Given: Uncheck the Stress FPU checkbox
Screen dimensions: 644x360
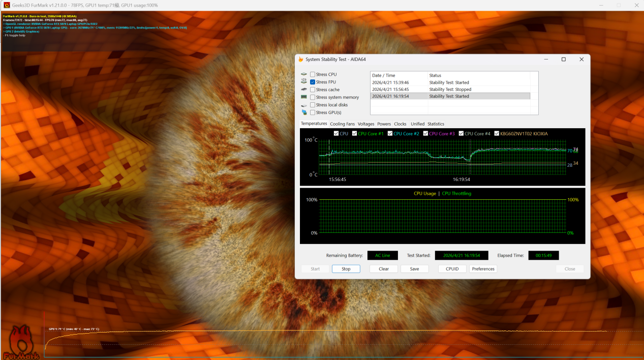Looking at the screenshot, I should [x=313, y=82].
